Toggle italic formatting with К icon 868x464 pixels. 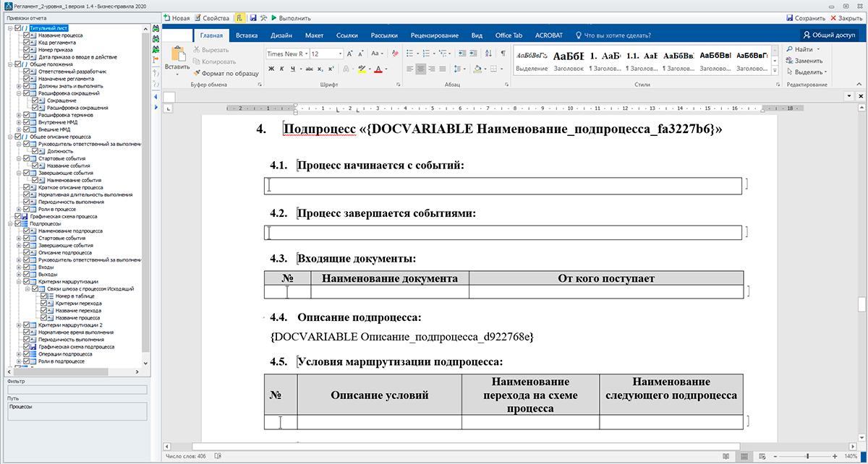(282, 69)
